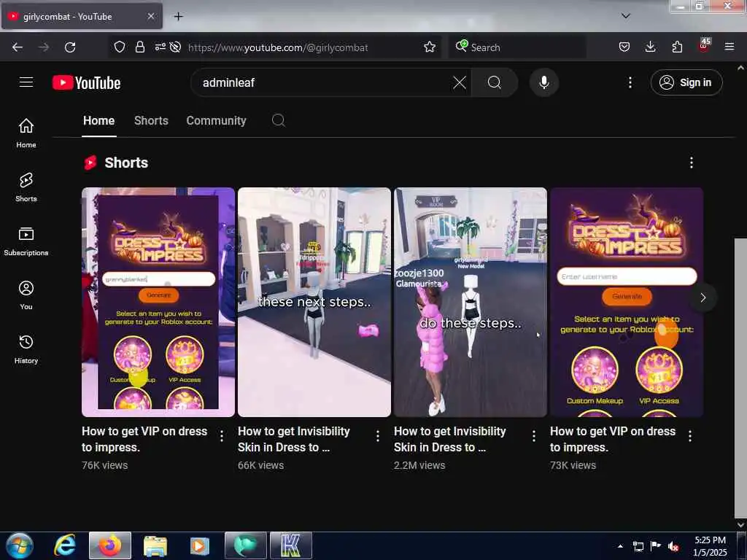
Task: Open the Action Center flag icon
Action: (656, 546)
